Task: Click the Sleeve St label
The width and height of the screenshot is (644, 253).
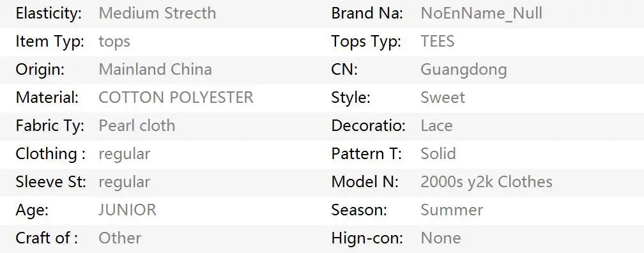Action: tap(51, 181)
